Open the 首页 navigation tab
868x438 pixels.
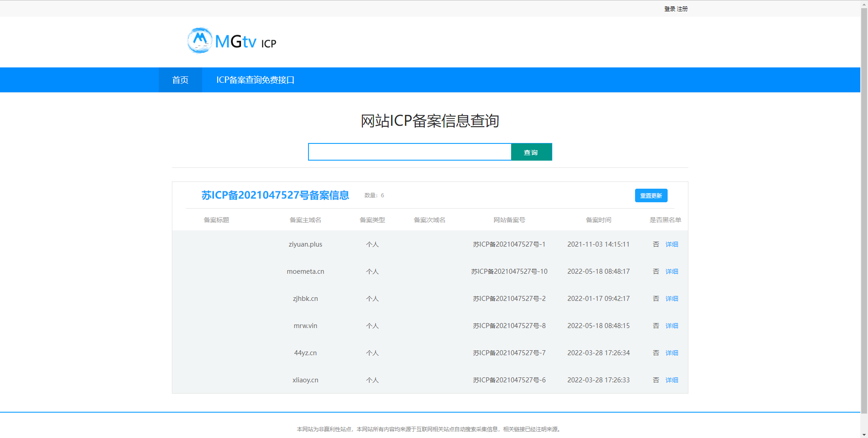(180, 80)
